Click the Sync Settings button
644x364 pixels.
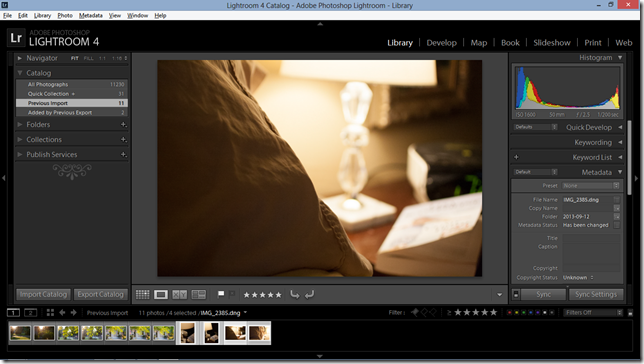(x=596, y=294)
